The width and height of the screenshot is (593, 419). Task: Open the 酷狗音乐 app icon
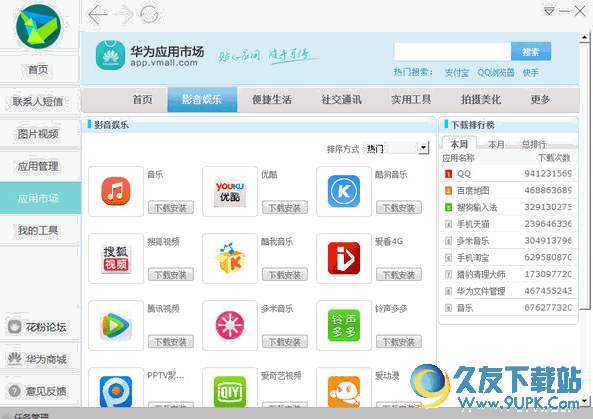(x=344, y=191)
